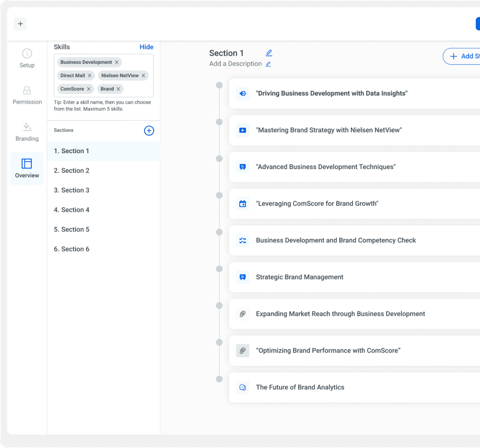480x448 pixels.
Task: Edit section description pencil icon
Action: pos(268,64)
